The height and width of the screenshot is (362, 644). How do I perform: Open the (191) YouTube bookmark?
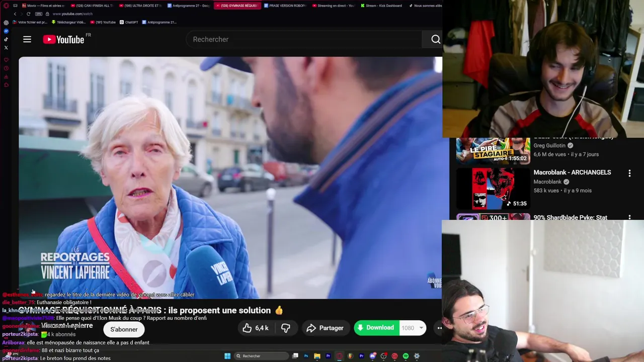coord(103,22)
